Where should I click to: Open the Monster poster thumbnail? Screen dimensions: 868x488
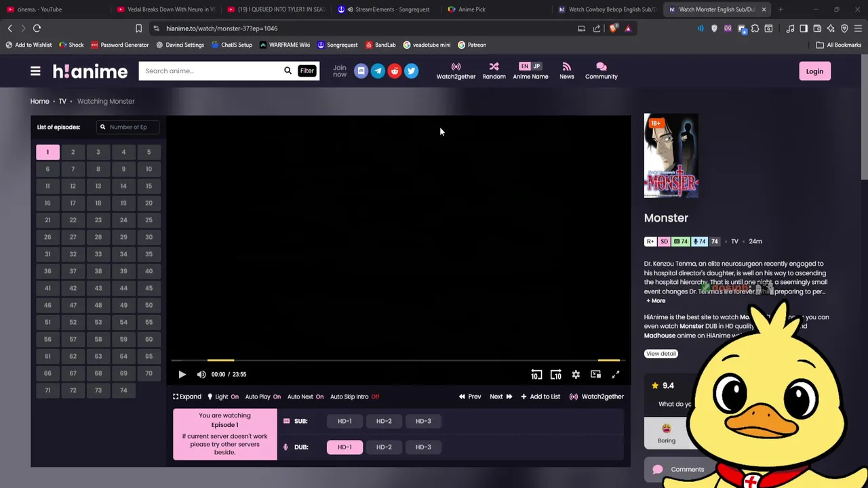[x=671, y=156]
